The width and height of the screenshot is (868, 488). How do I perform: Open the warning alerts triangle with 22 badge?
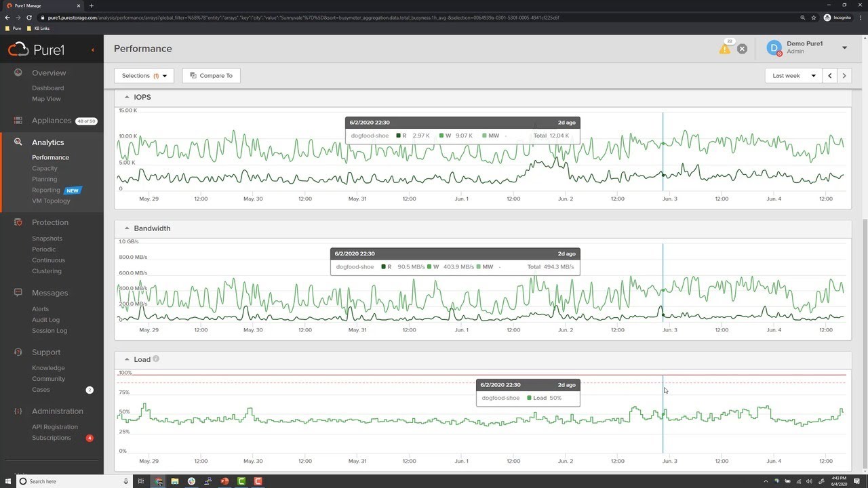[x=726, y=48]
